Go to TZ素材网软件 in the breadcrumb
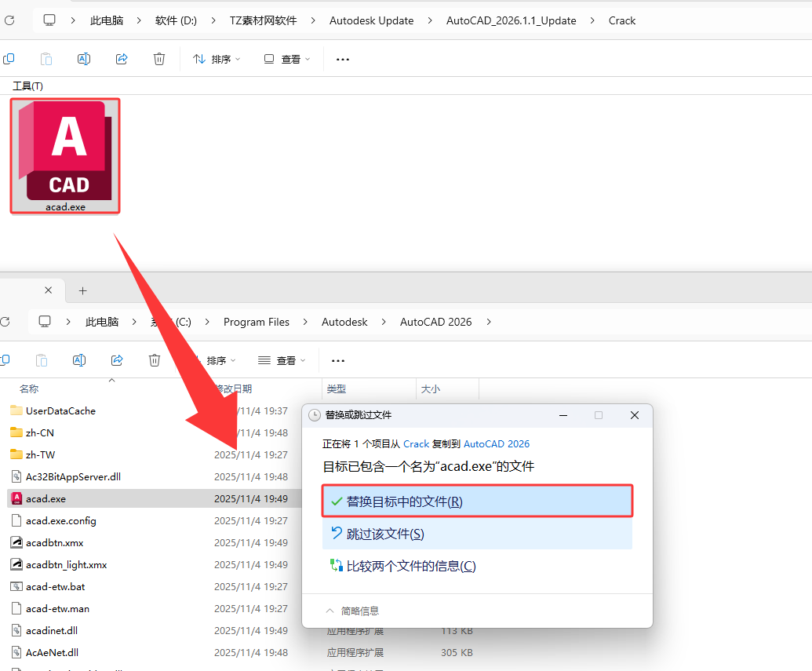The height and width of the screenshot is (671, 812). [x=263, y=20]
